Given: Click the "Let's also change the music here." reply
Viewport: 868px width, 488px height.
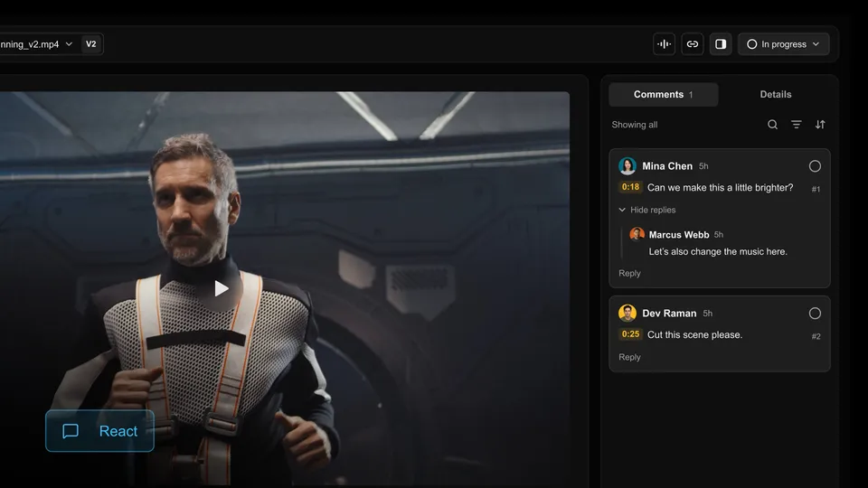Looking at the screenshot, I should coord(718,252).
